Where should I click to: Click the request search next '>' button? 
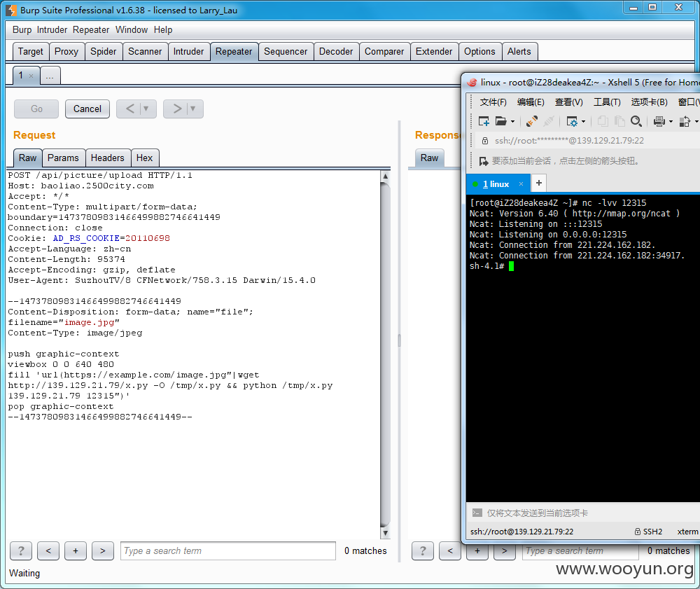(x=103, y=550)
